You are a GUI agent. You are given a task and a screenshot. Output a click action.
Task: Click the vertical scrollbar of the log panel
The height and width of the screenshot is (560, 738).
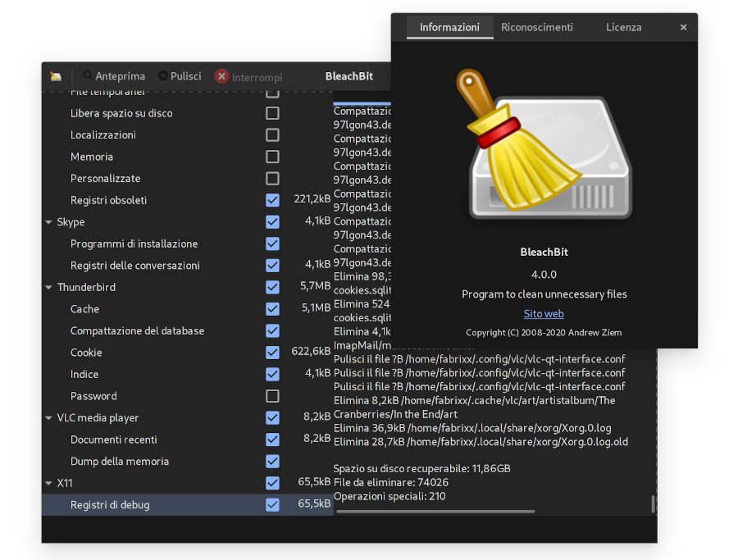coord(654,503)
